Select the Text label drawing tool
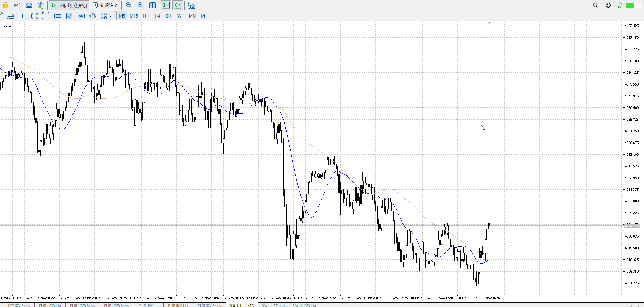This screenshot has width=644, height=307. 22,16
